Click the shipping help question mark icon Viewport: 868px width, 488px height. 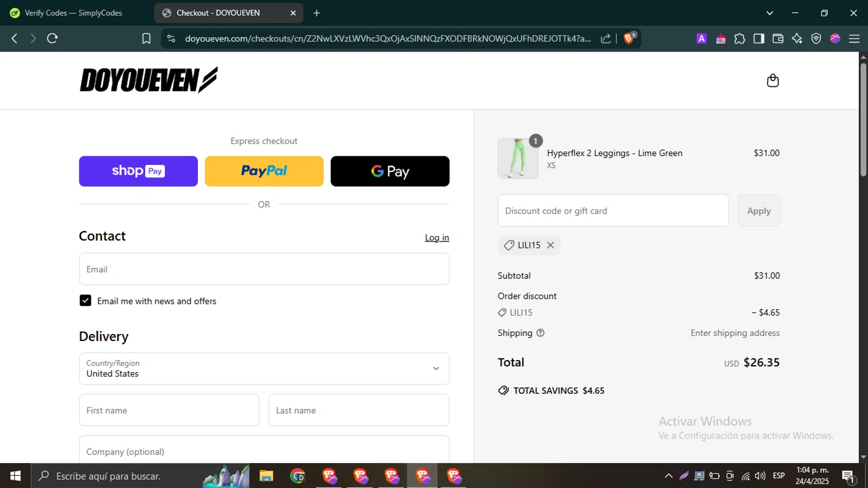pos(540,333)
